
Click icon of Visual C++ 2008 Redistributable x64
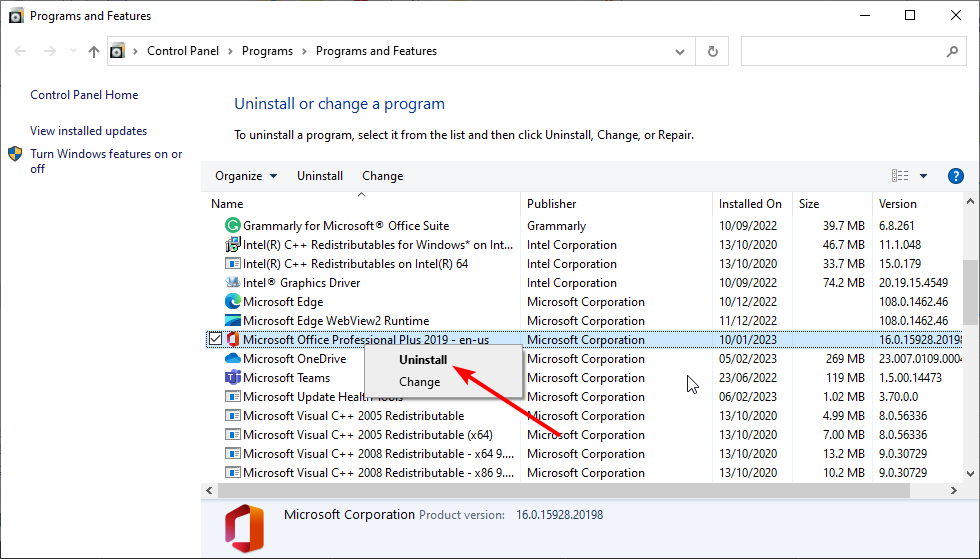point(232,453)
